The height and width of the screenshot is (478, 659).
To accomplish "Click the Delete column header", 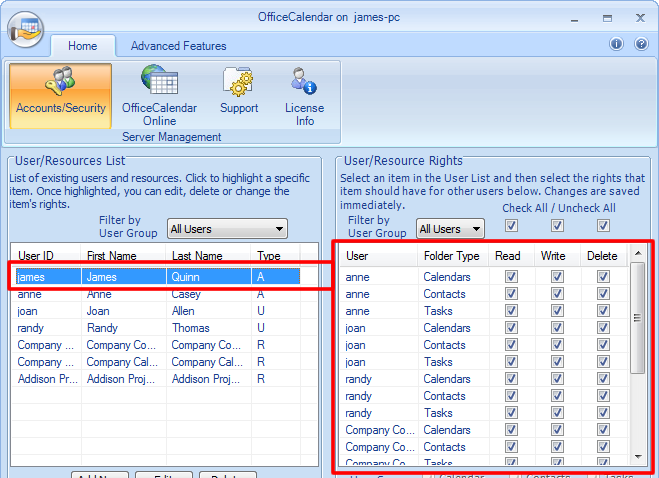I will [604, 256].
